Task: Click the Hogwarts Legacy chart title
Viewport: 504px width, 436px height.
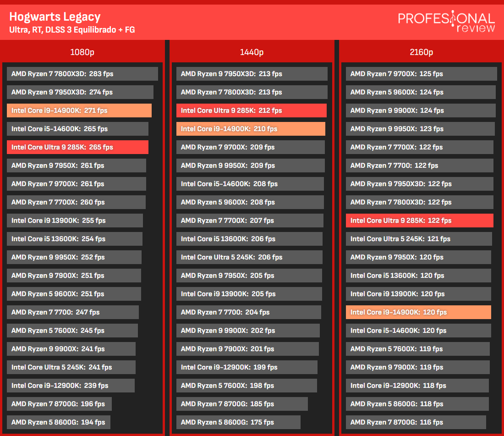Action: (55, 17)
